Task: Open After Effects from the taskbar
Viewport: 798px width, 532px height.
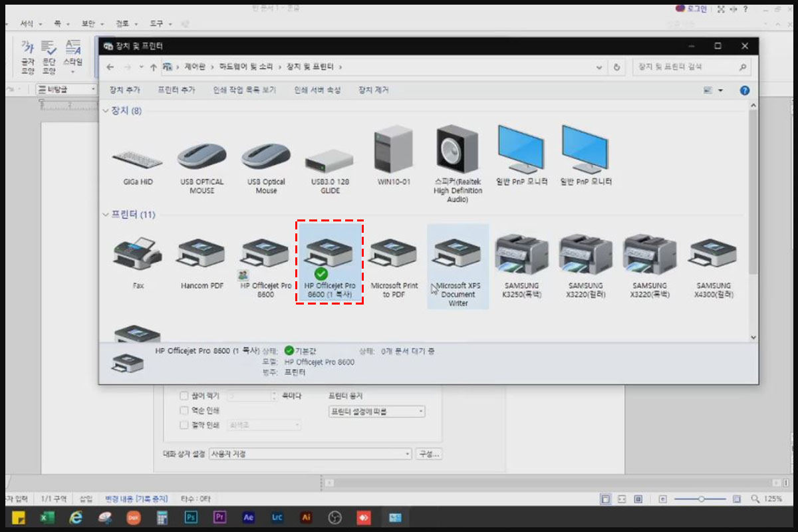Action: coord(249,517)
